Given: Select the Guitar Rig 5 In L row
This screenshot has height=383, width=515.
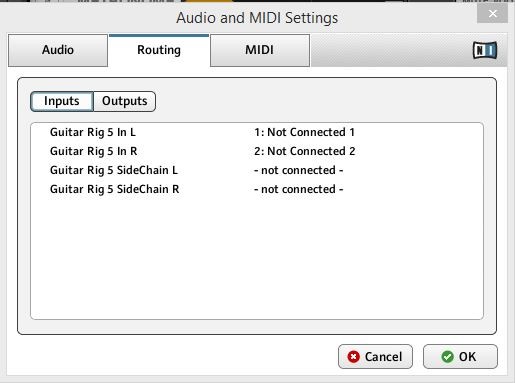Looking at the screenshot, I should pyautogui.click(x=257, y=132).
